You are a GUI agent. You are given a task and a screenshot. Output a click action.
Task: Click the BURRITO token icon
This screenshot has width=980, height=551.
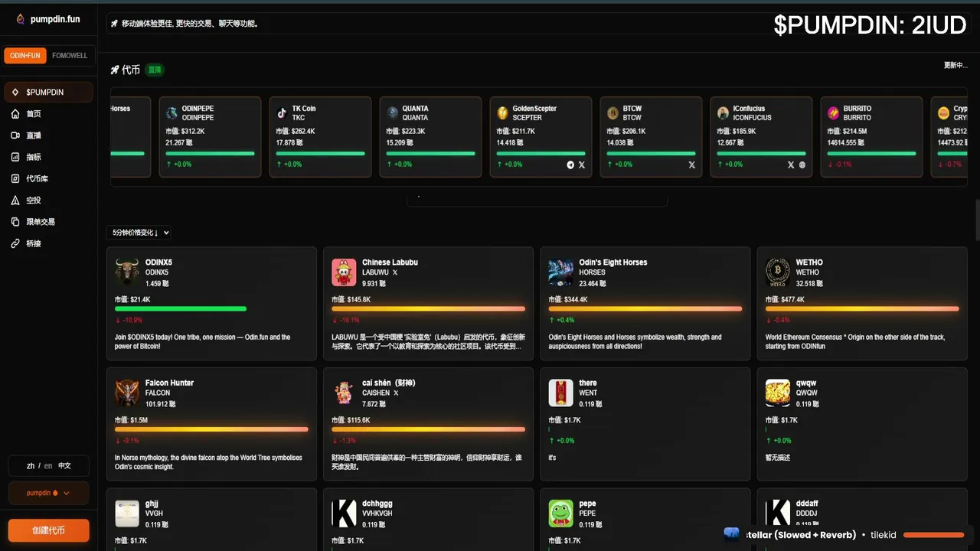click(833, 113)
